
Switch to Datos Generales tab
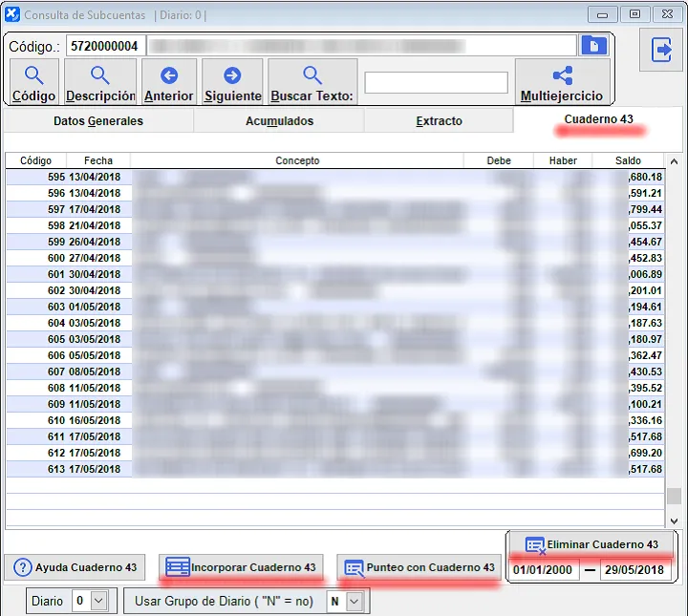click(x=98, y=121)
